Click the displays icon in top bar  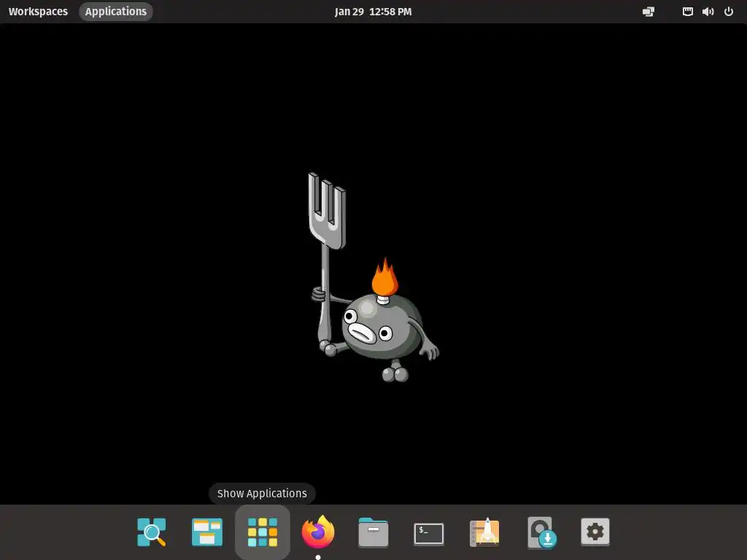tap(649, 12)
